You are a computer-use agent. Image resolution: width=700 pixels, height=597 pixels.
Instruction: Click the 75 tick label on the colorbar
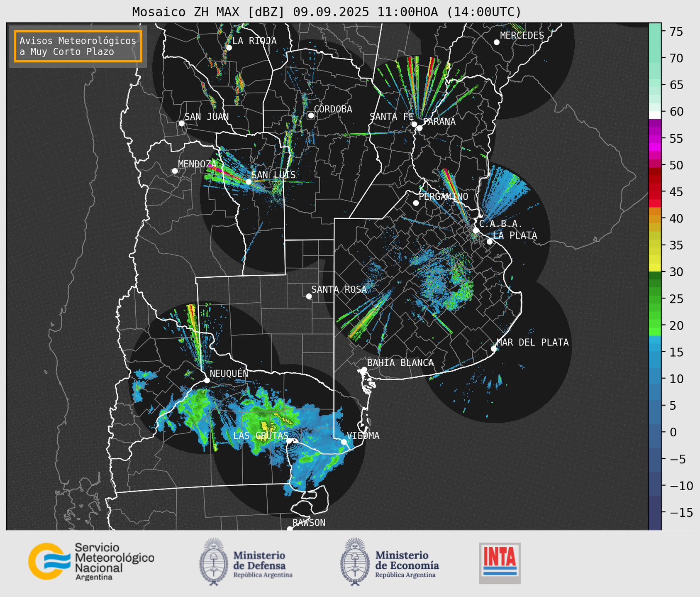click(x=676, y=32)
